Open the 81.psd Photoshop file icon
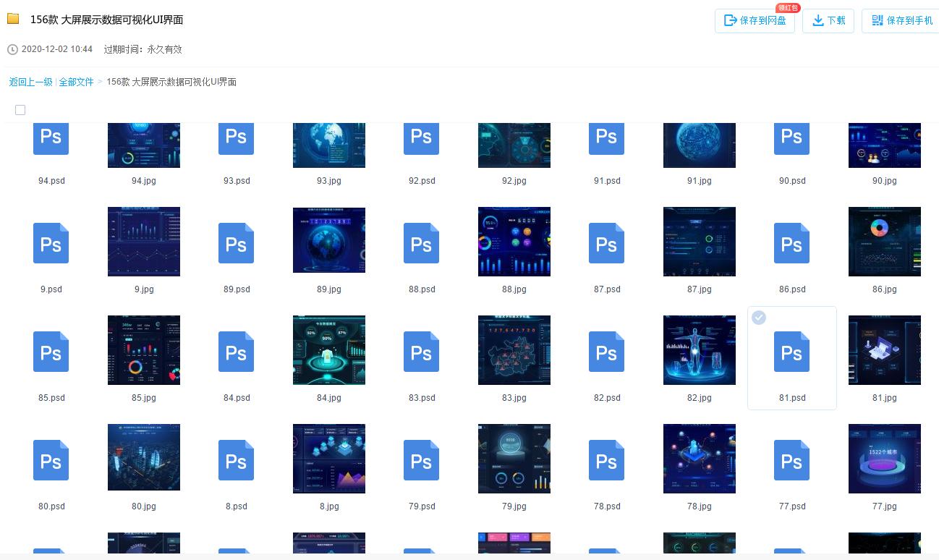 click(x=792, y=352)
